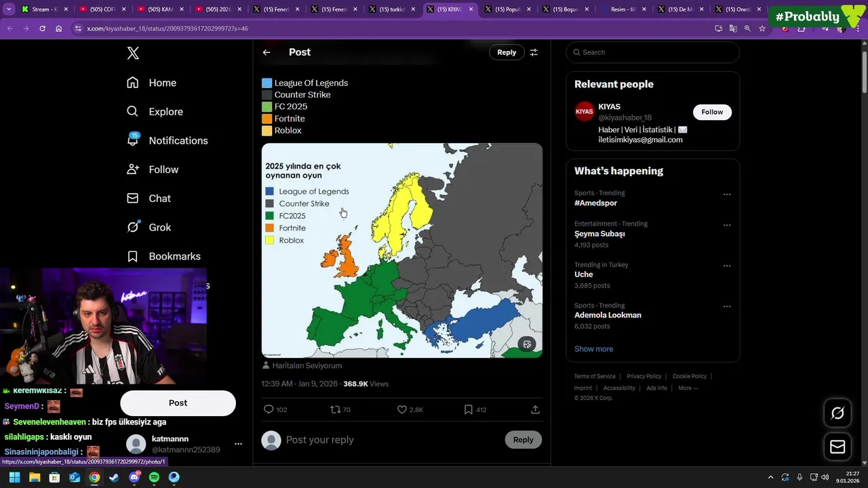Open the Chrome three-dot menu
Image resolution: width=868 pixels, height=488 pixels.
click(x=857, y=28)
